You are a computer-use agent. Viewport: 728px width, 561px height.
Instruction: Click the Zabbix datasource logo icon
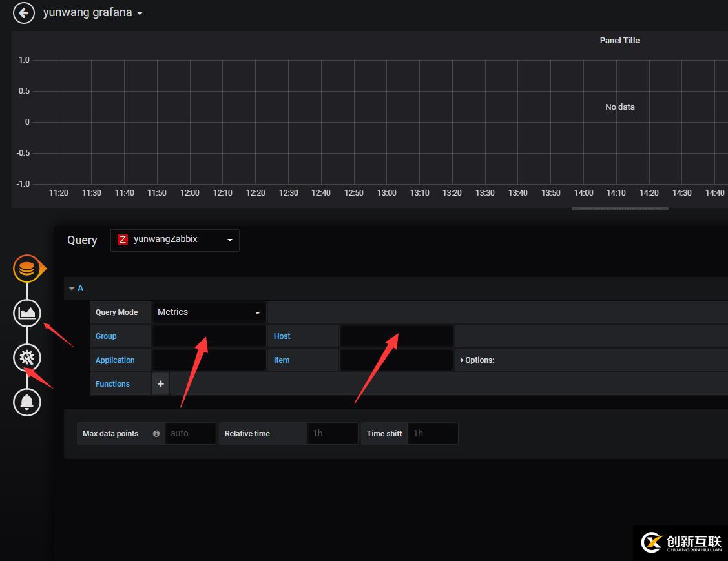click(x=123, y=240)
